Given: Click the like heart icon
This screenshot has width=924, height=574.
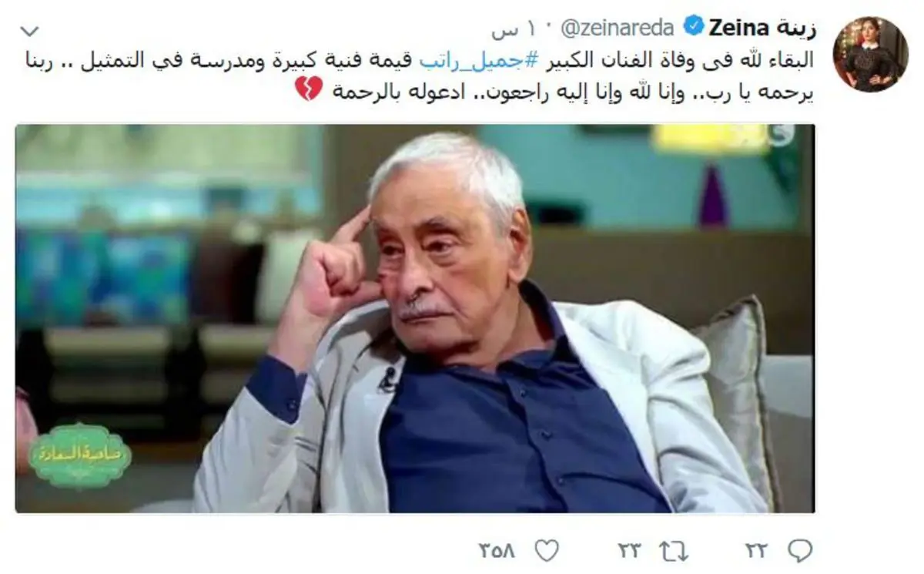Looking at the screenshot, I should (546, 550).
